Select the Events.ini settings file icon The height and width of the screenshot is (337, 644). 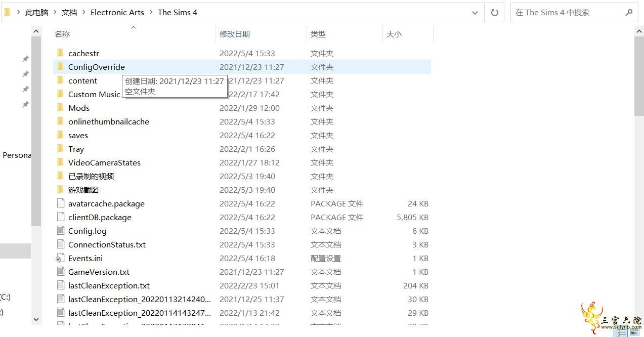[61, 258]
